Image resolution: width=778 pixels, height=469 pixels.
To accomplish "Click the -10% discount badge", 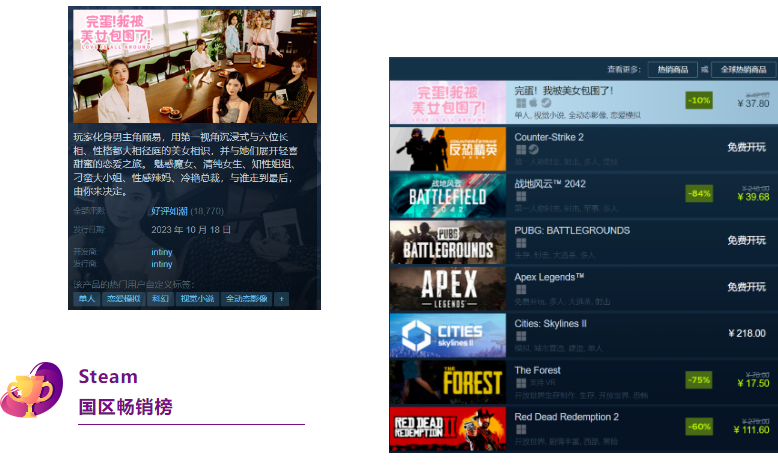I will click(699, 100).
